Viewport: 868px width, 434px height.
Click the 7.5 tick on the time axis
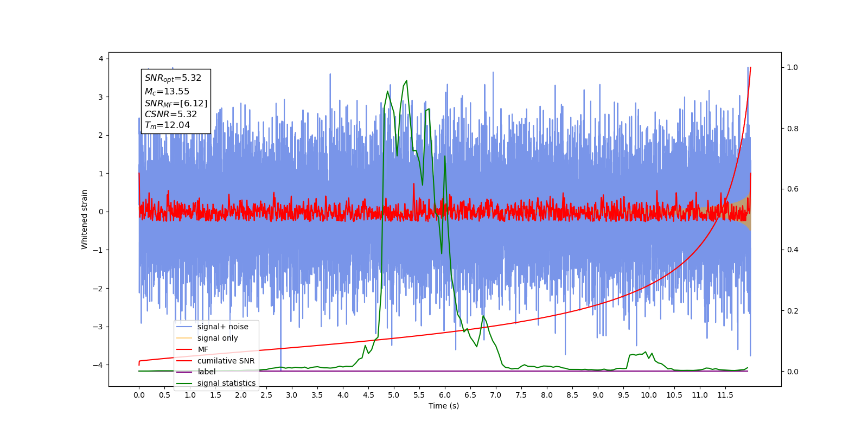(521, 395)
